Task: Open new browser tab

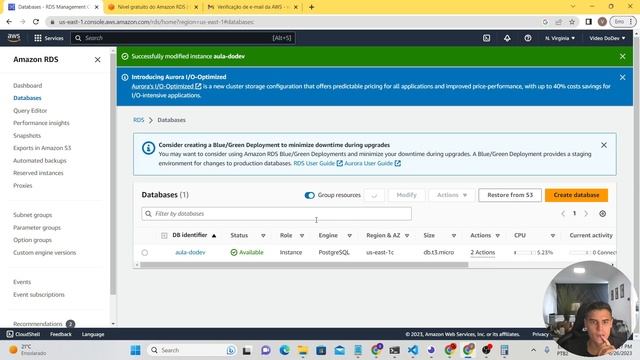Action: pyautogui.click(x=311, y=7)
